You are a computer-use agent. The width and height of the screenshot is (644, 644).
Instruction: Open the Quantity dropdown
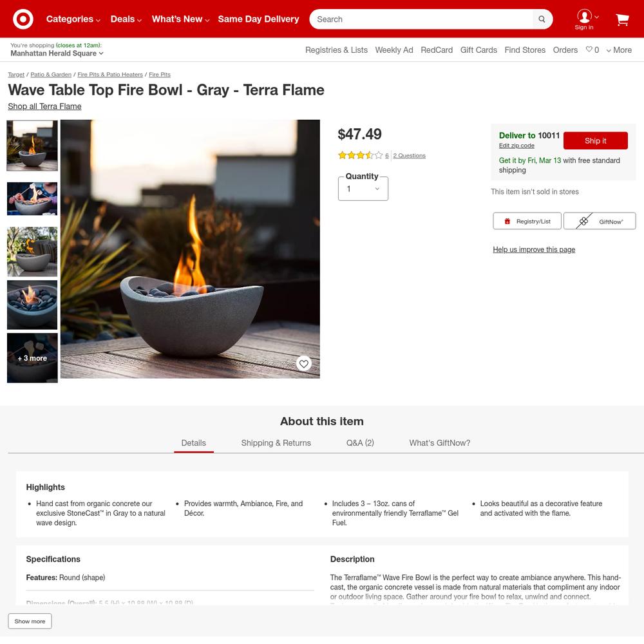coord(363,189)
